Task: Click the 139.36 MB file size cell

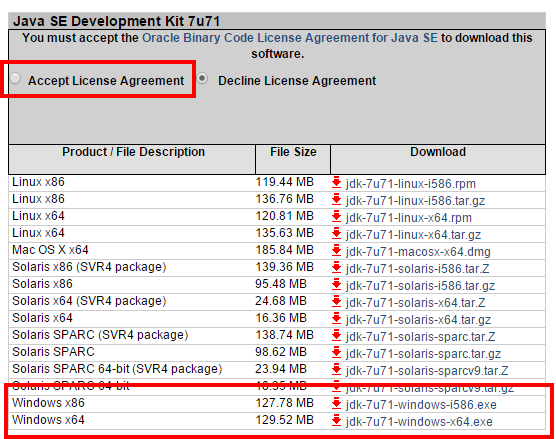Action: point(285,267)
